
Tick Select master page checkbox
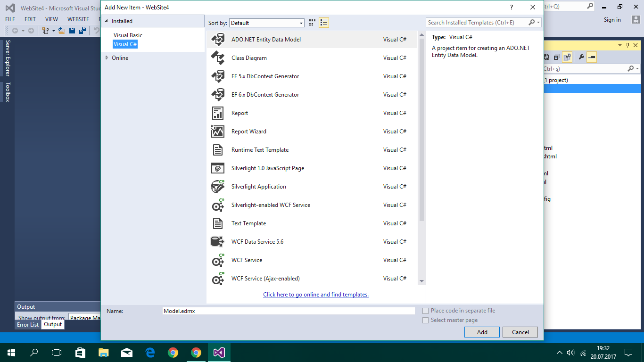(x=426, y=320)
